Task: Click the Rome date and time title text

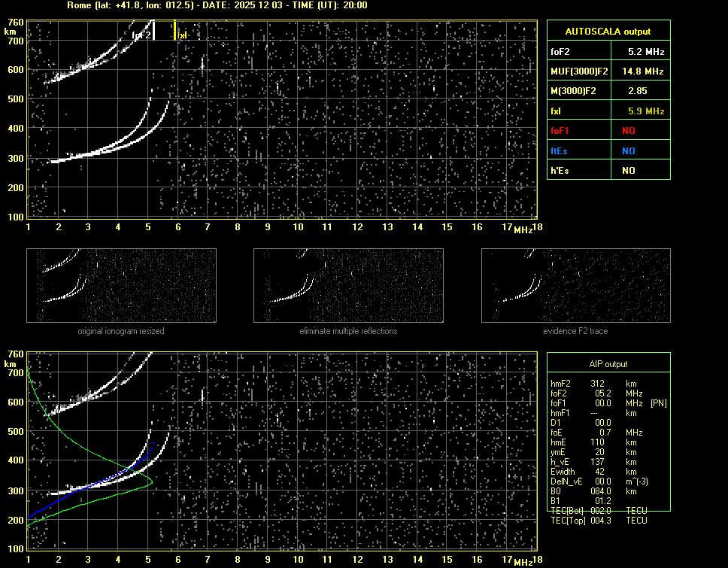Action: [217, 5]
